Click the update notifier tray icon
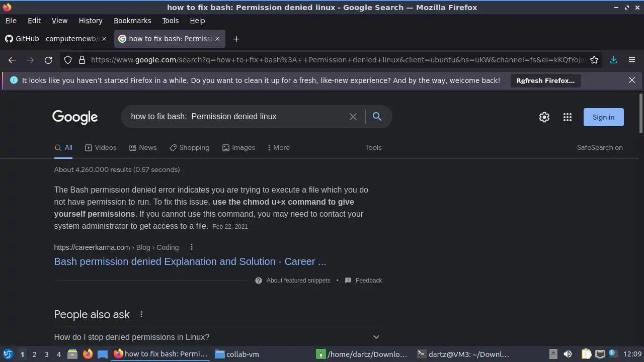Image resolution: width=644 pixels, height=362 pixels. (x=613, y=354)
